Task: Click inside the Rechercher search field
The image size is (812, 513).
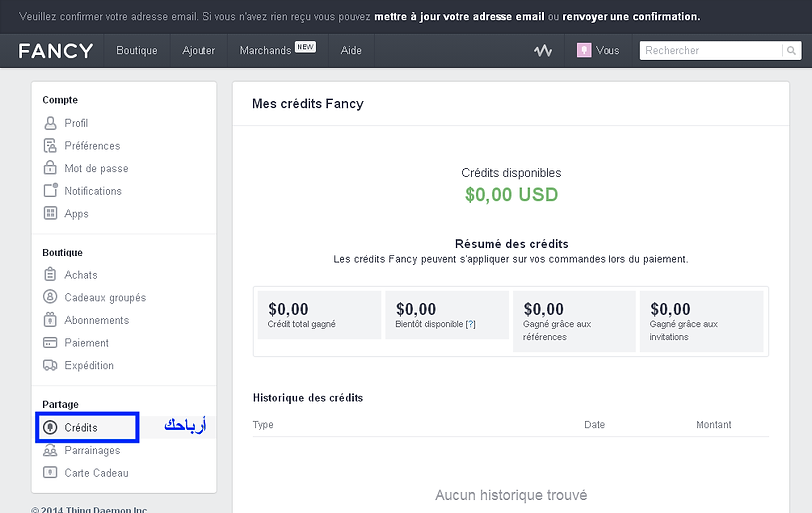Action: click(x=710, y=51)
